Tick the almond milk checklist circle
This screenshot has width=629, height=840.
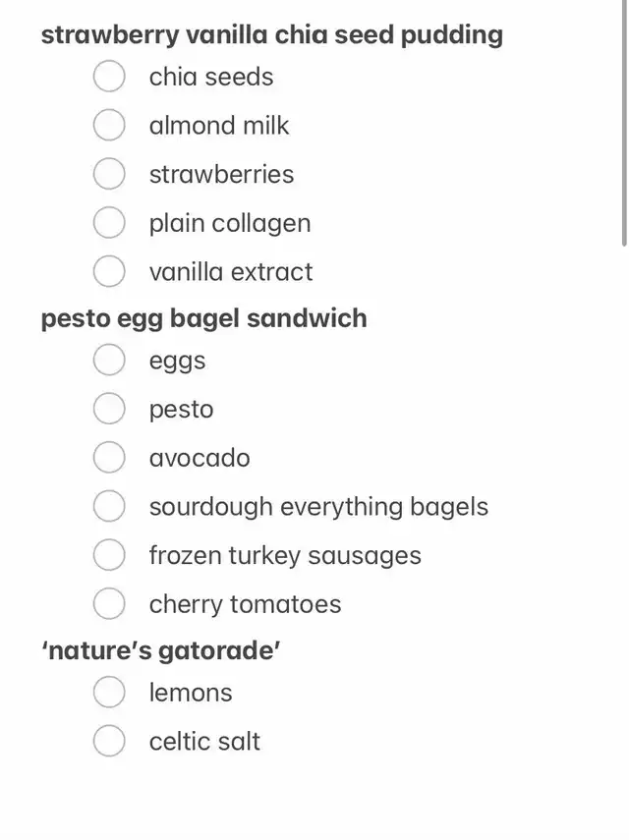click(x=109, y=125)
